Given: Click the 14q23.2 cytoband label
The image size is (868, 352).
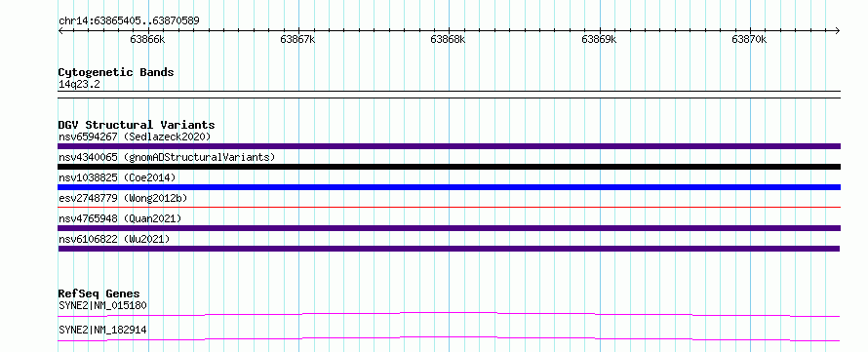Looking at the screenshot, I should 79,85.
